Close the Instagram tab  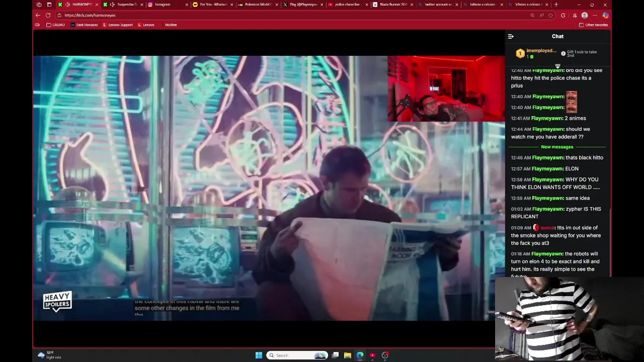pyautogui.click(x=187, y=5)
